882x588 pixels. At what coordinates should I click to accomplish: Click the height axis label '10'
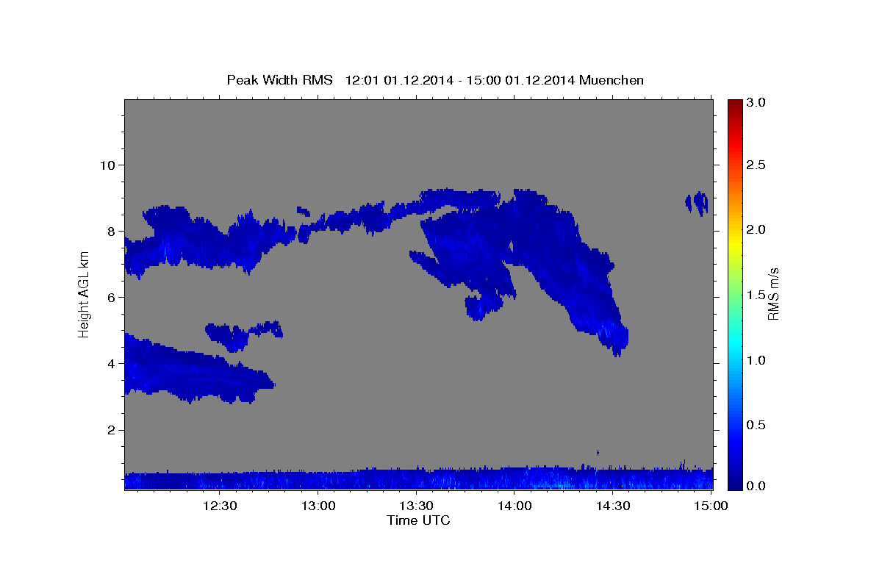107,165
